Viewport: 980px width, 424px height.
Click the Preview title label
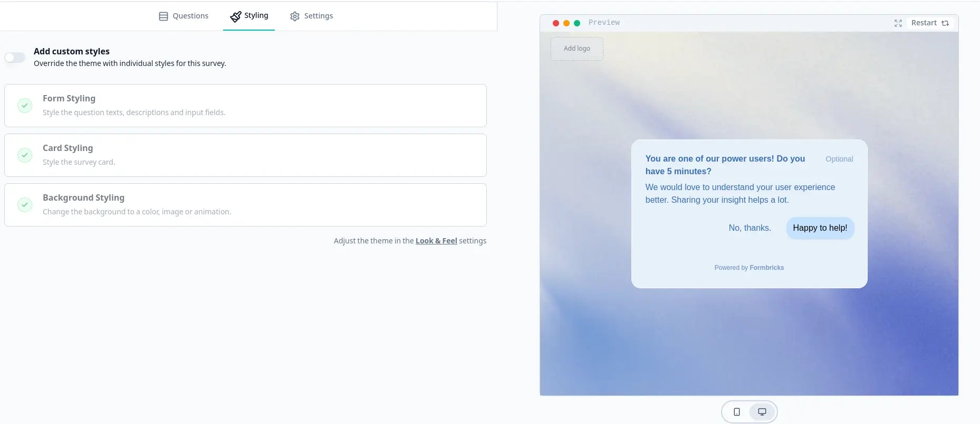pos(604,23)
